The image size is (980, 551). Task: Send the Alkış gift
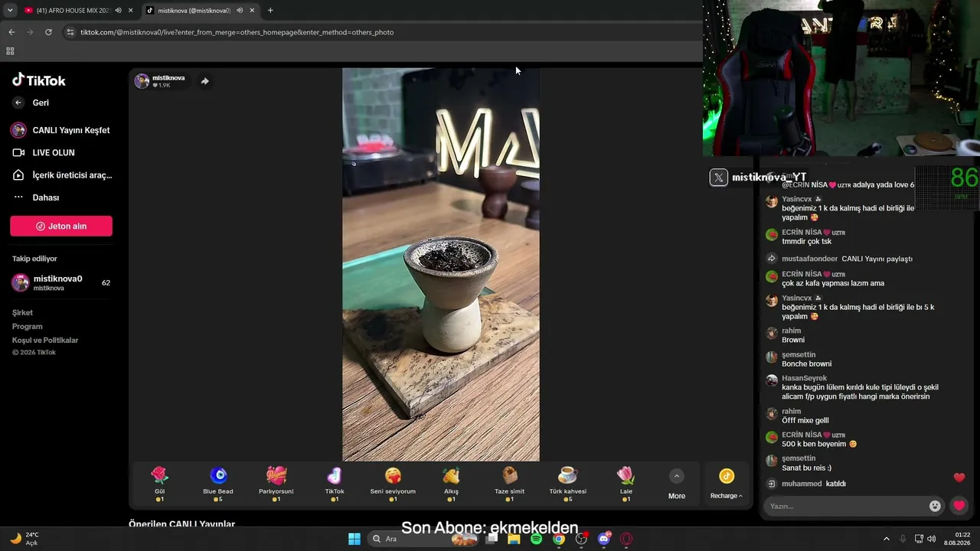tap(451, 484)
